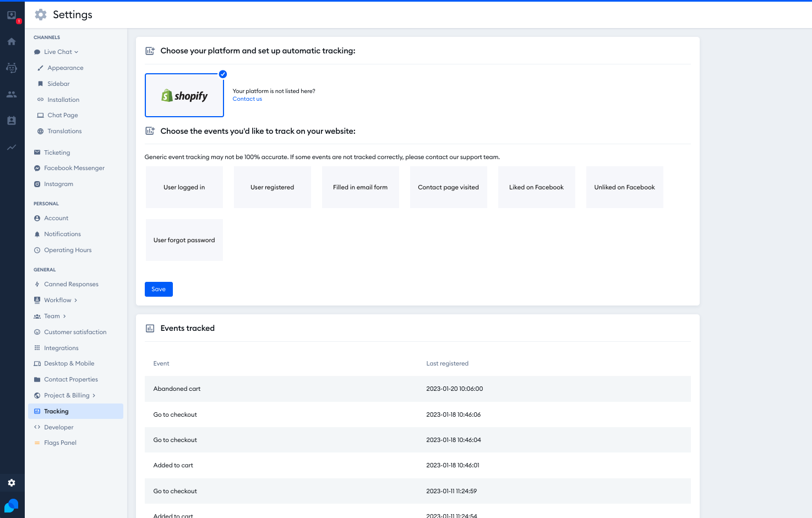Image resolution: width=812 pixels, height=518 pixels.
Task: Open the analytics trend icon in left rail
Action: (12, 147)
